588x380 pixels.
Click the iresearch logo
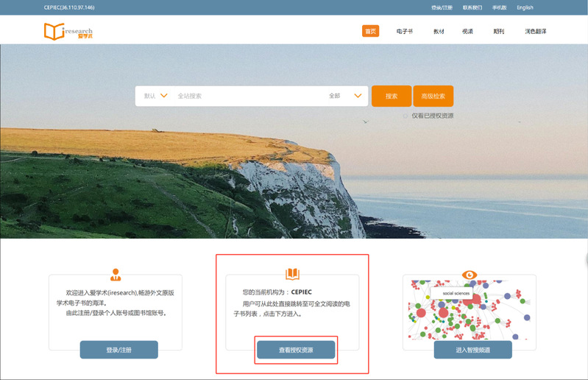coord(68,32)
